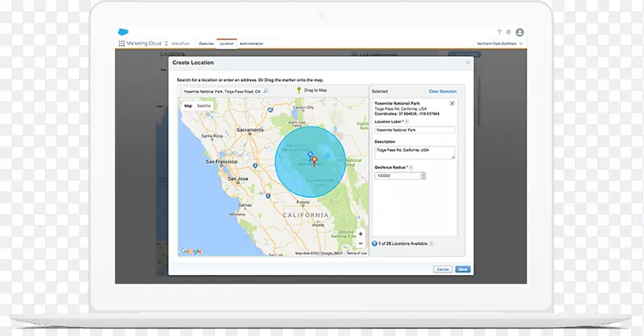Screen dimensions: 644x336
Task: Switch map to Map view
Action: (188, 105)
